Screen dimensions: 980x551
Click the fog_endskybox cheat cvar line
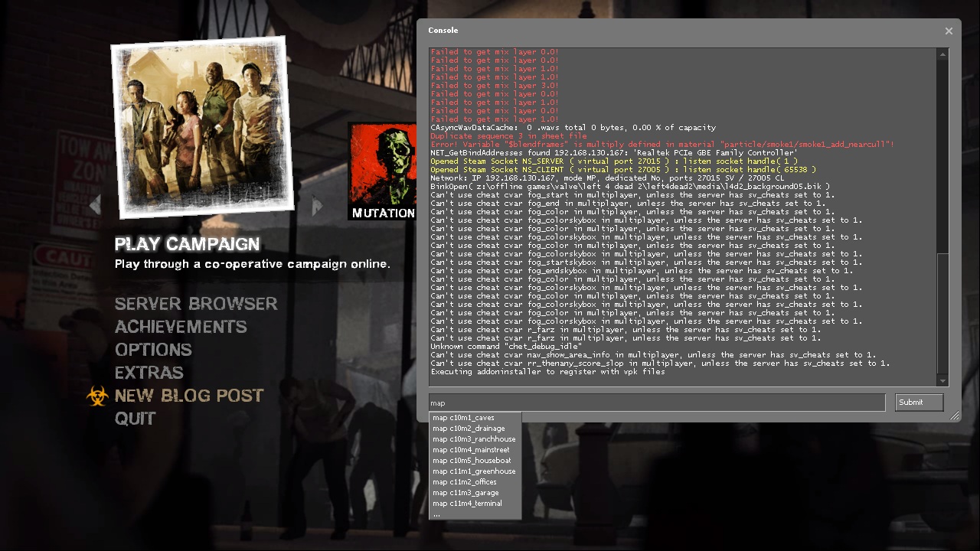point(642,271)
